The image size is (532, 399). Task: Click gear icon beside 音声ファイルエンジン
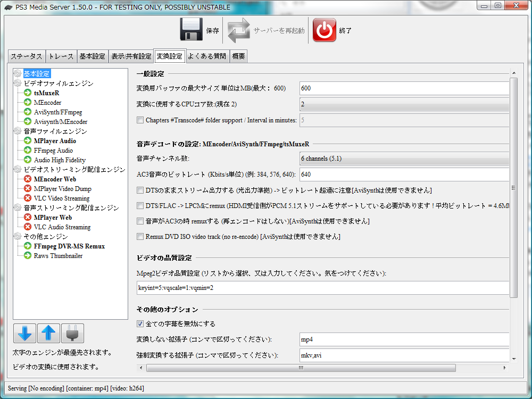(x=18, y=131)
